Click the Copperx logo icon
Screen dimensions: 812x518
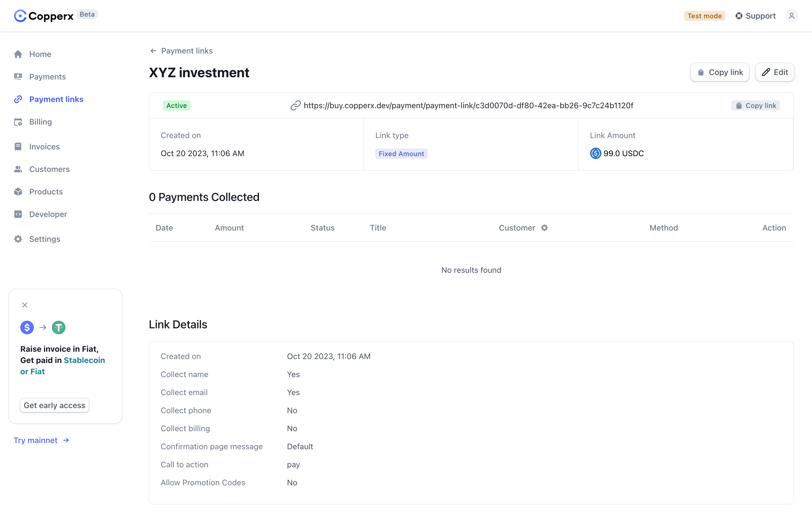20,16
